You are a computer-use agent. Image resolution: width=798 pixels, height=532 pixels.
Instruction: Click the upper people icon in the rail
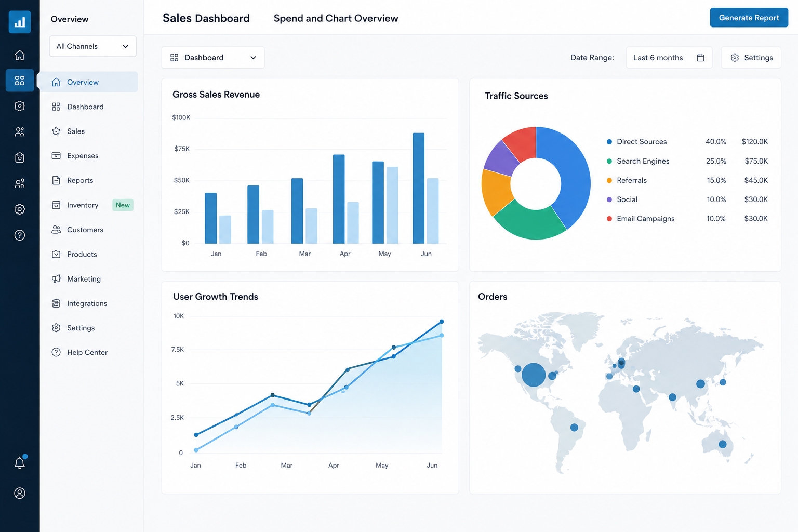pos(20,132)
